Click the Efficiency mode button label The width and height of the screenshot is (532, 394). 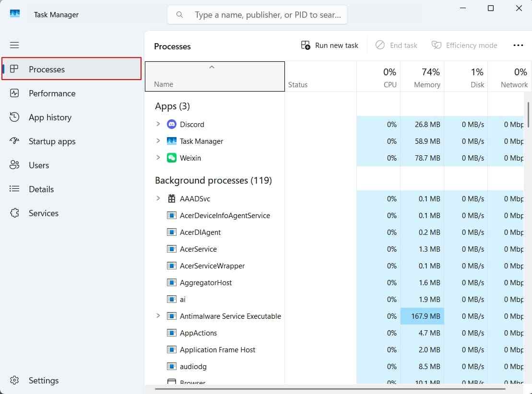(x=472, y=46)
